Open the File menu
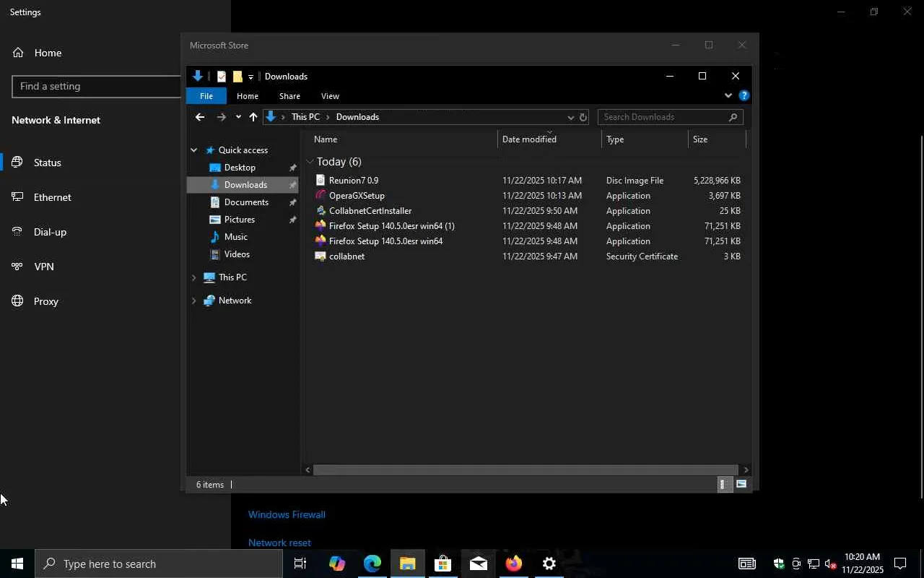 [x=206, y=96]
